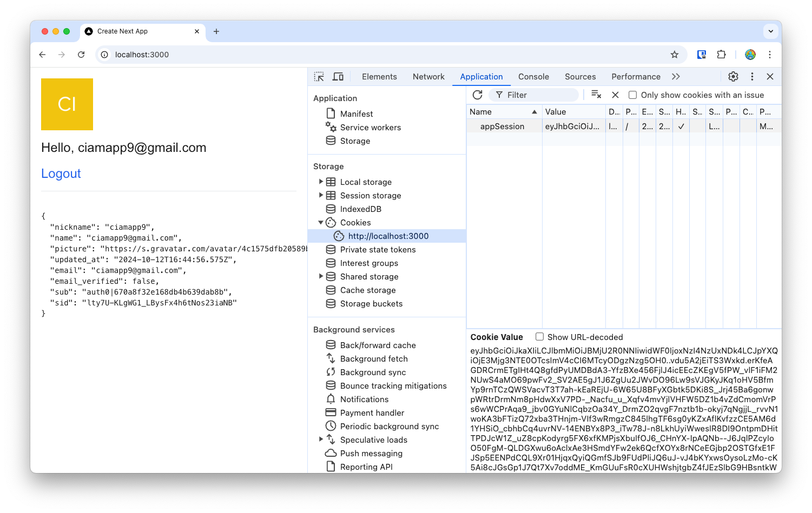Image resolution: width=812 pixels, height=513 pixels.
Task: Collapse the Cookies tree node
Action: click(x=321, y=222)
